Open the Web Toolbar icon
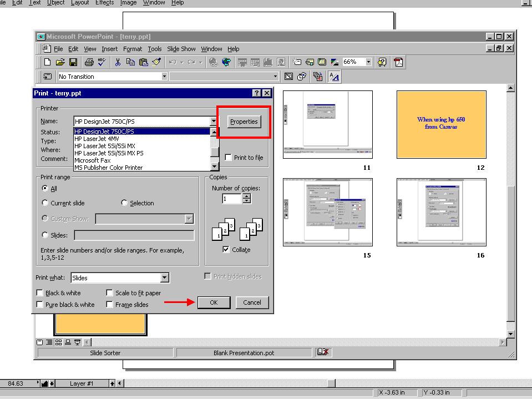This screenshot has height=399, width=532. click(x=226, y=62)
